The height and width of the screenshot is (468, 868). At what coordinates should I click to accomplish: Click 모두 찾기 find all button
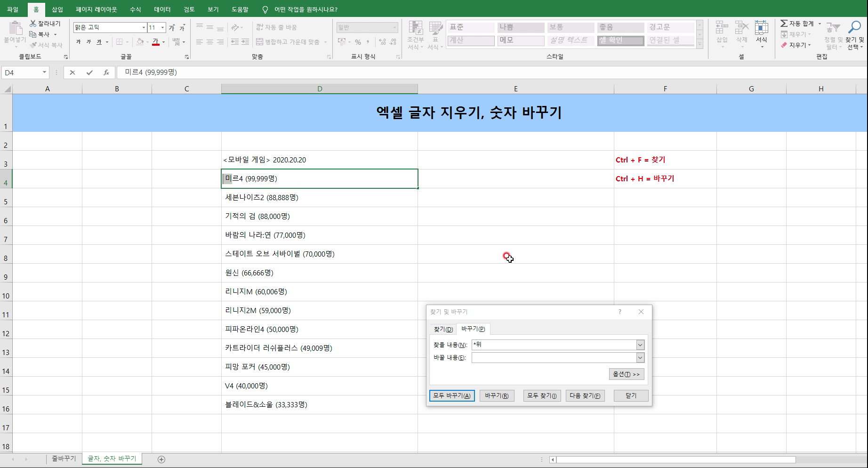[542, 396]
